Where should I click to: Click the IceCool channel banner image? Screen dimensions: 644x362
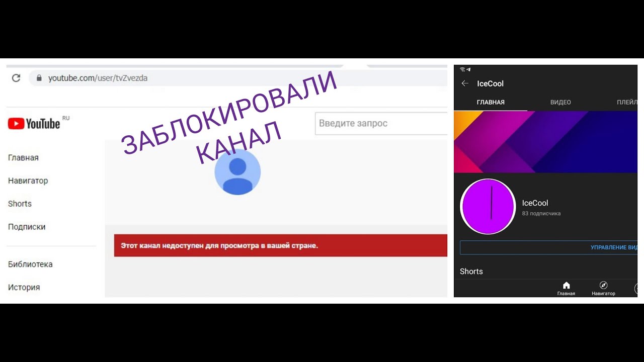pos(546,142)
